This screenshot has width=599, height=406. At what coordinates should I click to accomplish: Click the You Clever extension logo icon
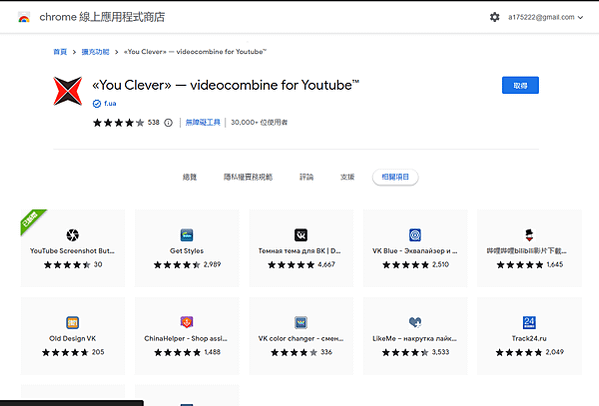point(68,91)
